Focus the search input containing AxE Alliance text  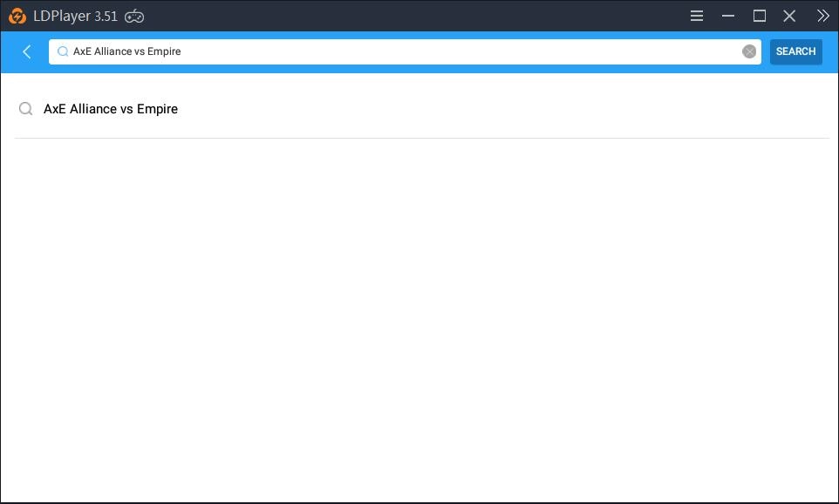[x=392, y=52]
